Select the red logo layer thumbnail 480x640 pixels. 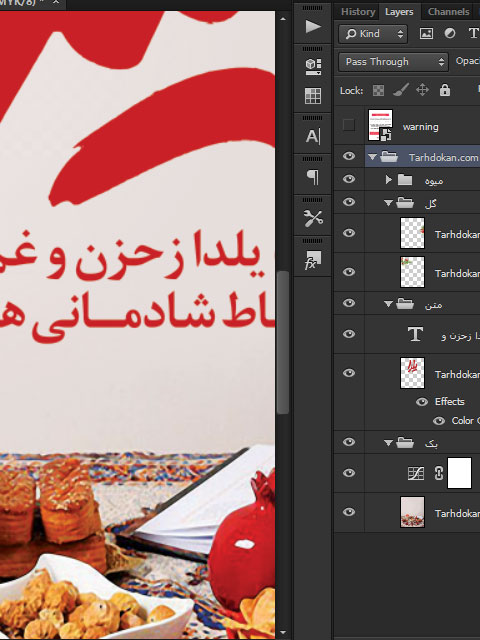point(412,373)
